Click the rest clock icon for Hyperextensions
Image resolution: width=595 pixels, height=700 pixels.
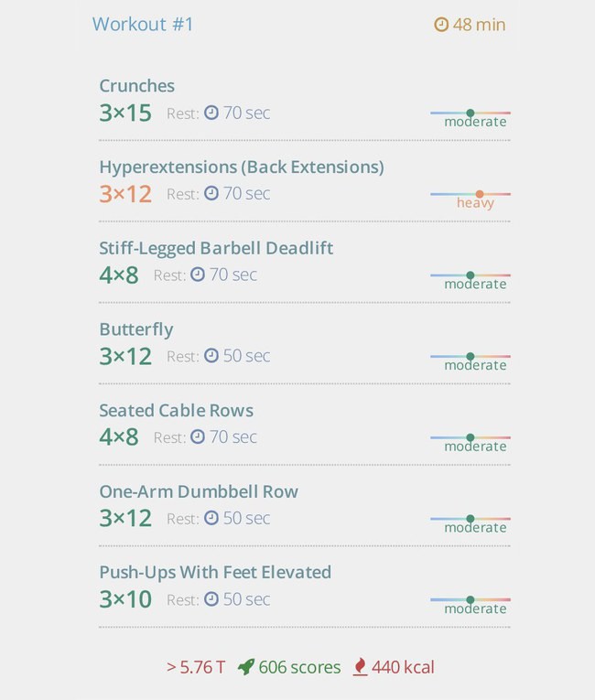click(x=211, y=193)
